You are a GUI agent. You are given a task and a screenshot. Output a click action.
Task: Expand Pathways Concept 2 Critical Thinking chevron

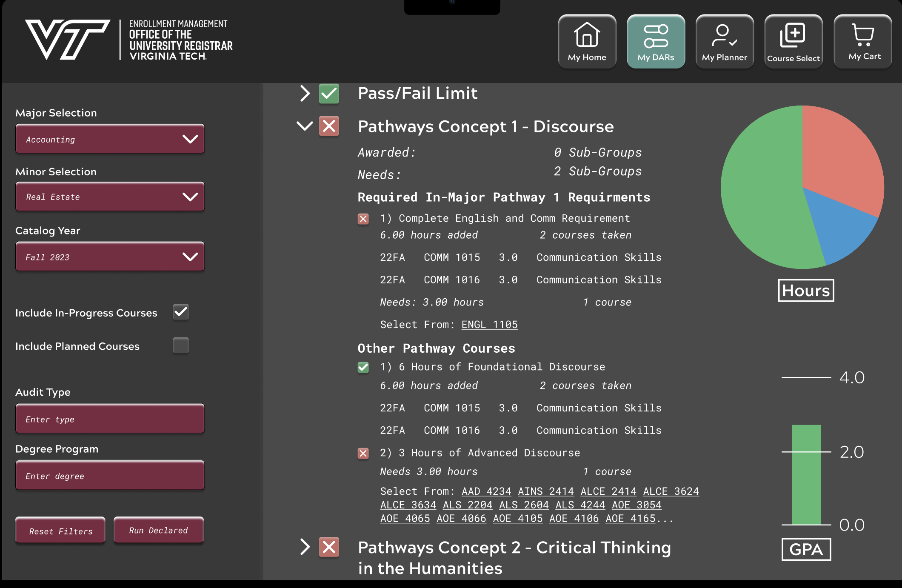coord(305,547)
